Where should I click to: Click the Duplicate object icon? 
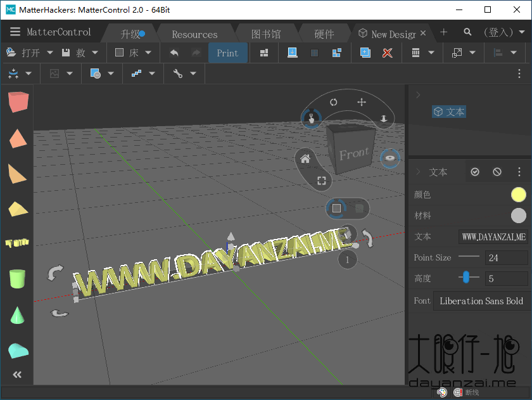365,53
